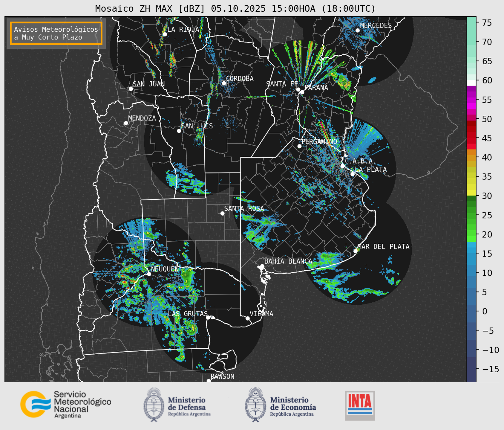Screen dimensions: 504x430
Task: Click the '0' label on the dBZ scale
Action: point(485,311)
